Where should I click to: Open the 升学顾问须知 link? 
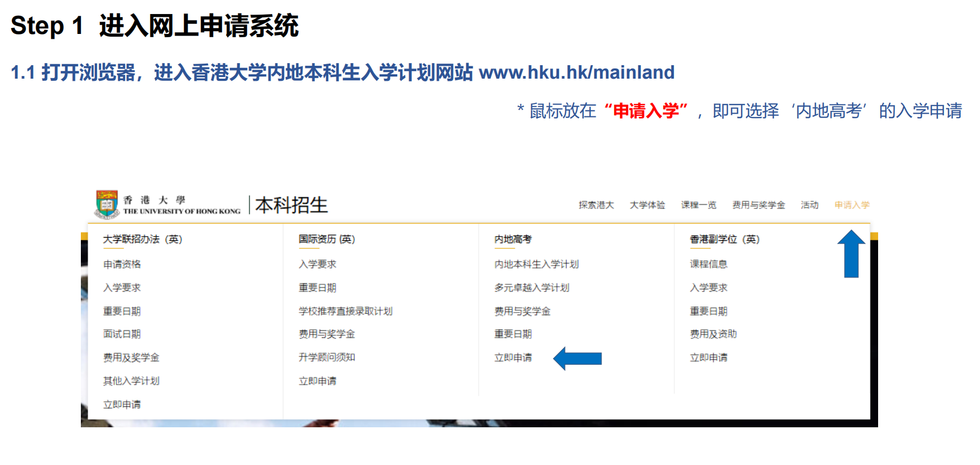pyautogui.click(x=327, y=357)
